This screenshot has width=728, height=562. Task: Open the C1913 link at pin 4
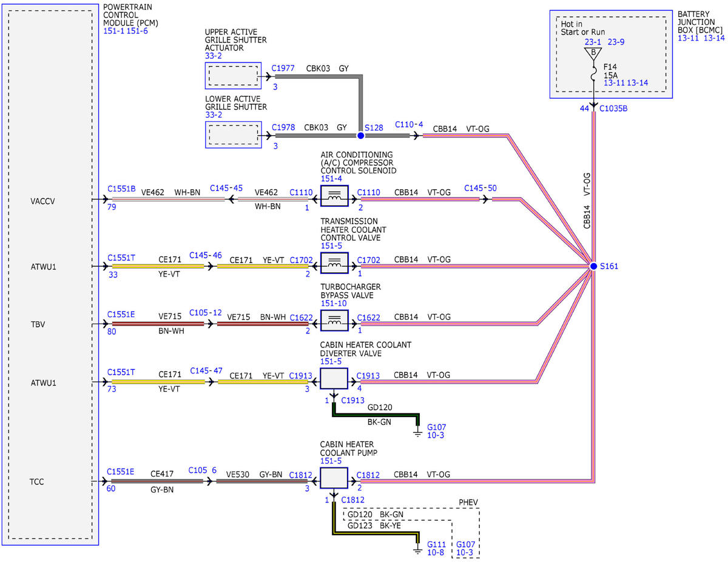(368, 375)
